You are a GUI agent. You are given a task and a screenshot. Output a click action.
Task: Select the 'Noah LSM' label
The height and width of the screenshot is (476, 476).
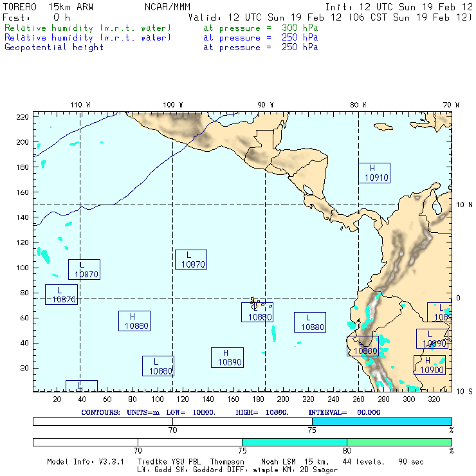click(279, 462)
